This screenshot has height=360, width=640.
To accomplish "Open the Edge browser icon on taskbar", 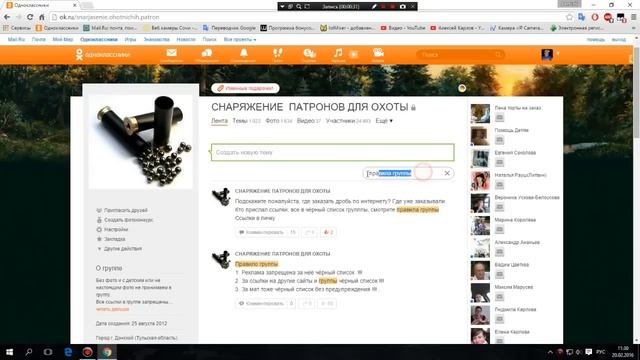I will (68, 352).
